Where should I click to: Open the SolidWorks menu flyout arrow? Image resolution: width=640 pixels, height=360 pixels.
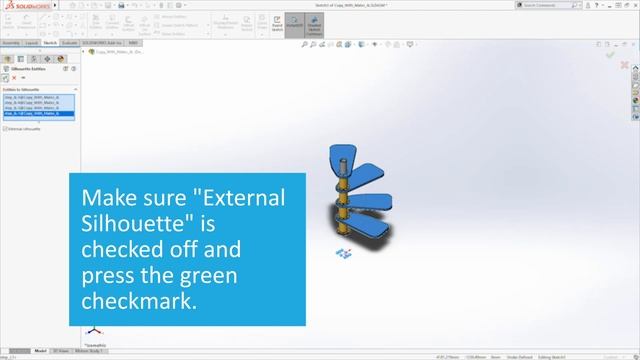pyautogui.click(x=55, y=5)
